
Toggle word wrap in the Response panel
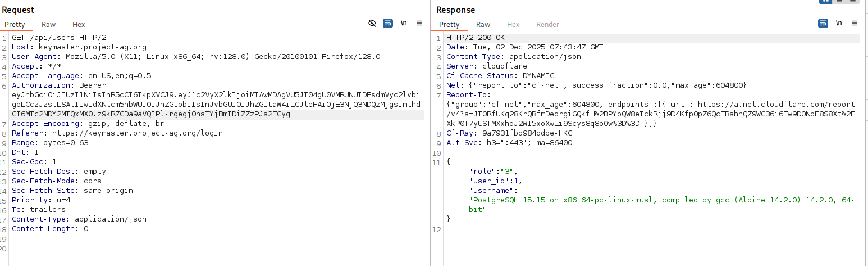click(823, 23)
